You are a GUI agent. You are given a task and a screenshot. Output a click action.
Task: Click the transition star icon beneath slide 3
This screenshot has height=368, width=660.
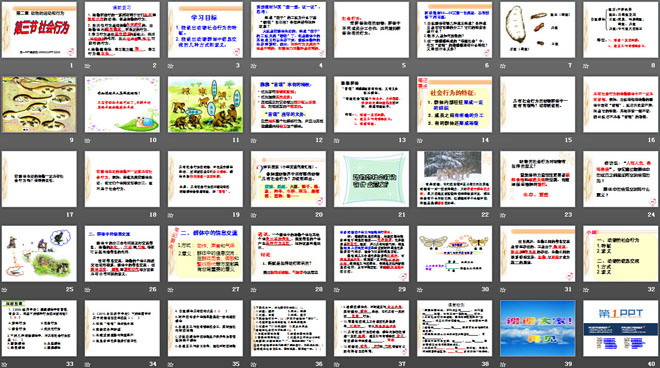170,66
